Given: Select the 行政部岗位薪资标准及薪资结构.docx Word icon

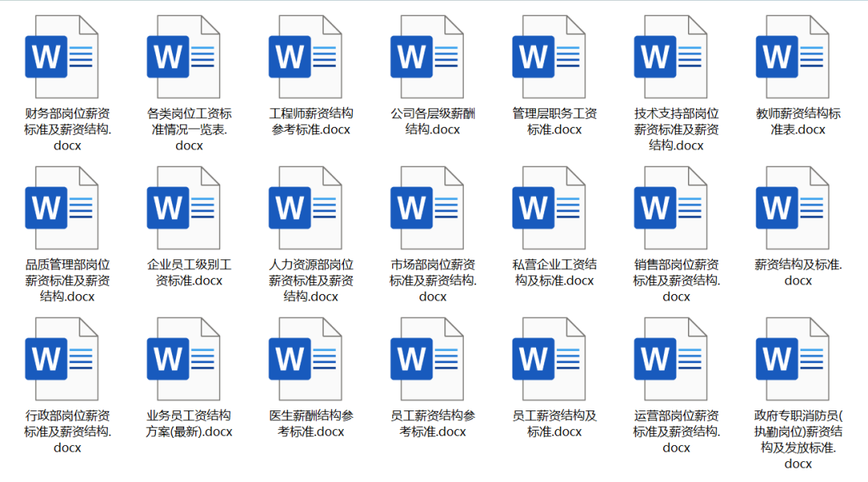Looking at the screenshot, I should [x=62, y=359].
